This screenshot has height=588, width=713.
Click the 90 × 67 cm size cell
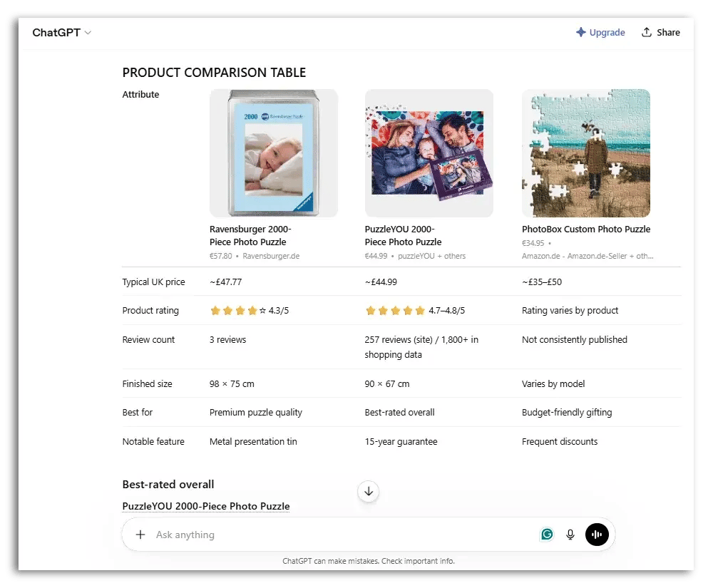tap(387, 383)
